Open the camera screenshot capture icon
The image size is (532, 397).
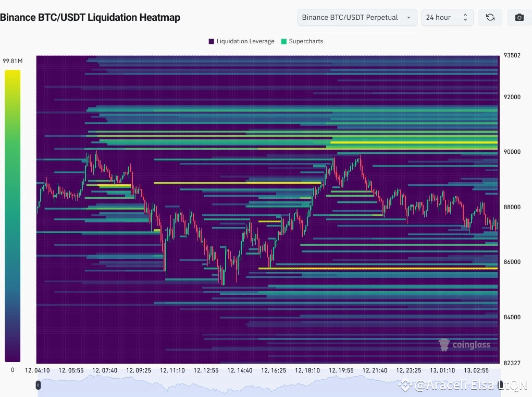519,17
